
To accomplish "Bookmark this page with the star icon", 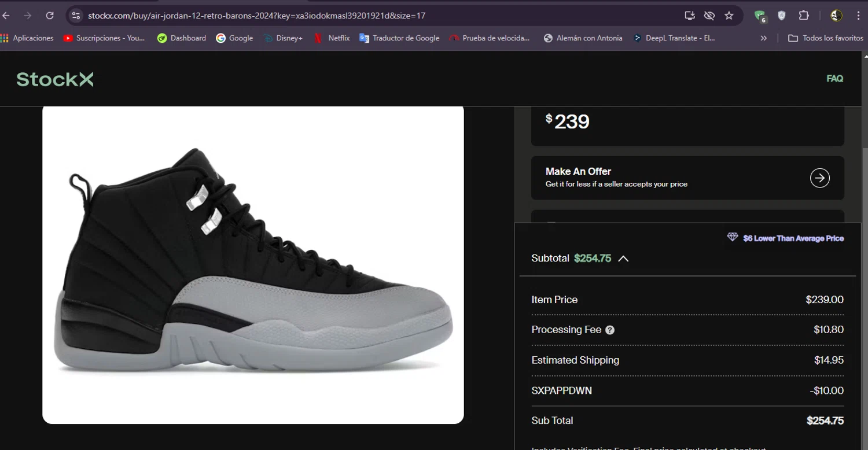I will click(729, 16).
